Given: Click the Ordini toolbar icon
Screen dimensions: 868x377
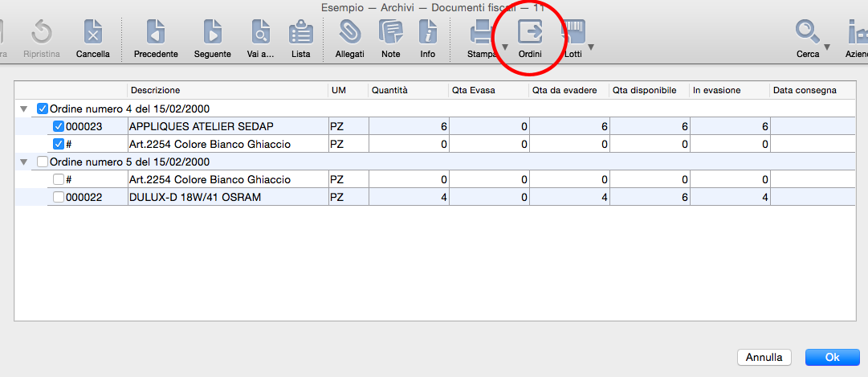Looking at the screenshot, I should point(530,34).
